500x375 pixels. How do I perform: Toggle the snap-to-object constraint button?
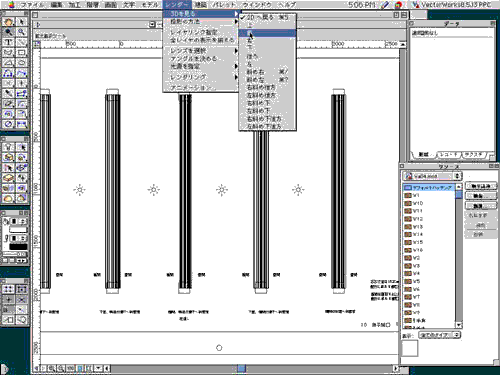pyautogui.click(x=21, y=289)
